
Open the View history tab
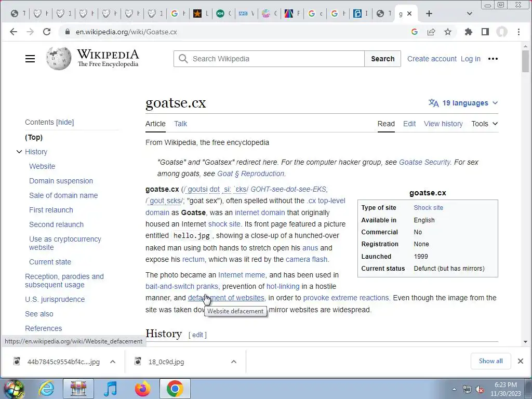[x=443, y=124]
